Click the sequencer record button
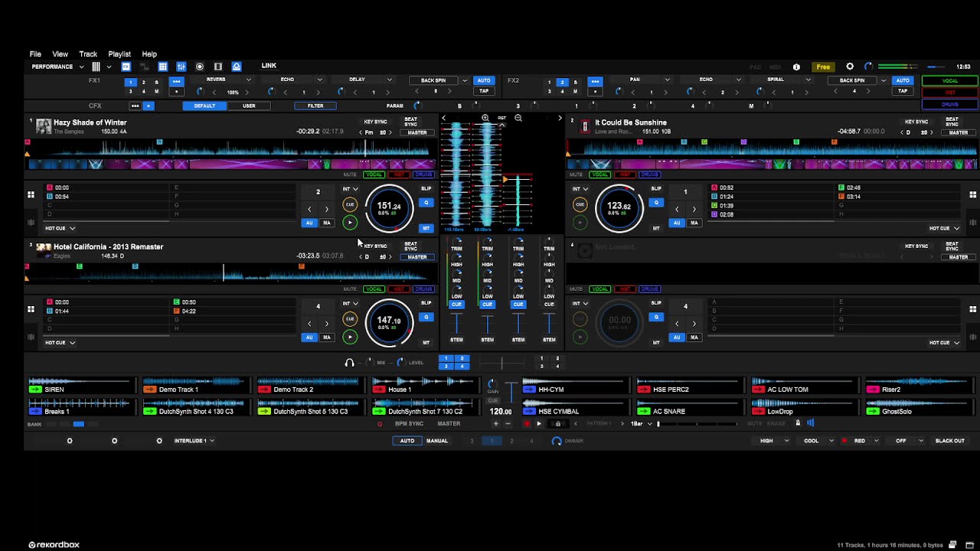Screen dimensions: 980x551 pos(527,423)
